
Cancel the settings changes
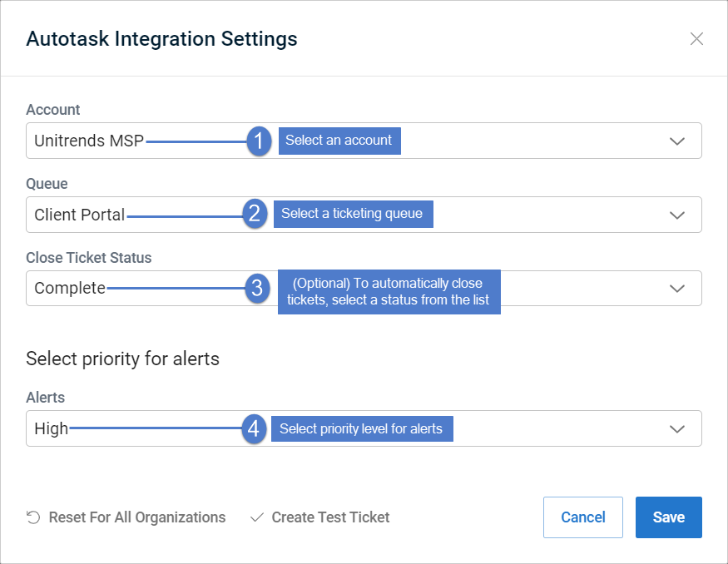(583, 517)
